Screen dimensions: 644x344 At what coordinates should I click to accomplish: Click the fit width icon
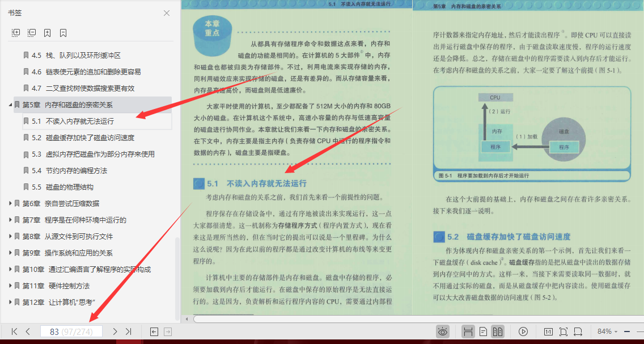(579, 331)
